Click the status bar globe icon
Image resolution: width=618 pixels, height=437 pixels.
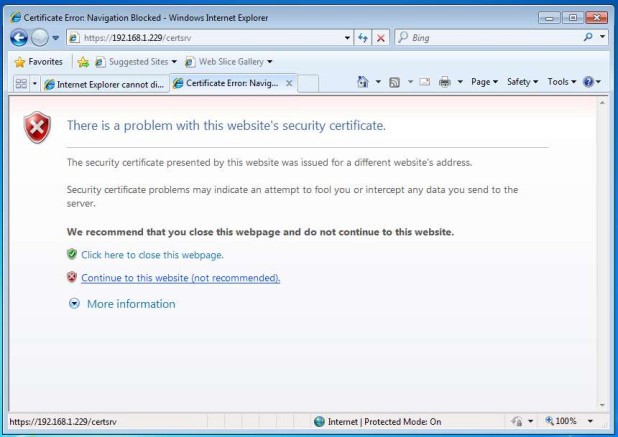pos(319,422)
